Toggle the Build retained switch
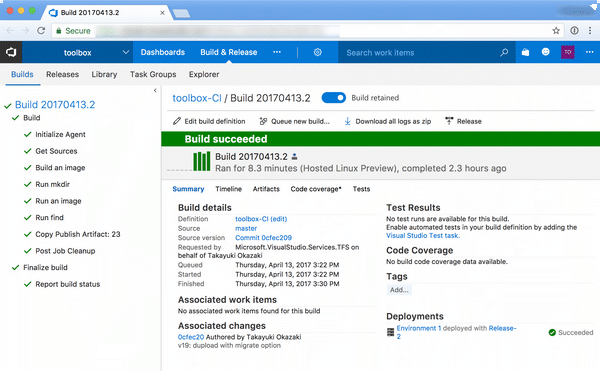Image resolution: width=600 pixels, height=371 pixels. (x=334, y=98)
